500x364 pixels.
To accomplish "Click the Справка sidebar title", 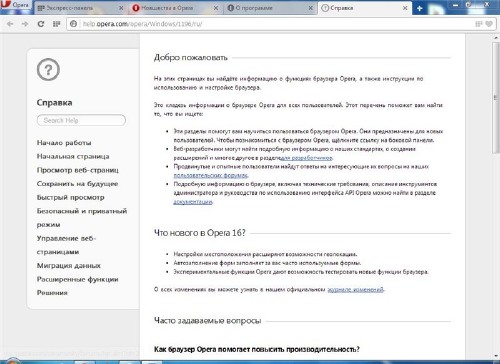I will pyautogui.click(x=54, y=103).
